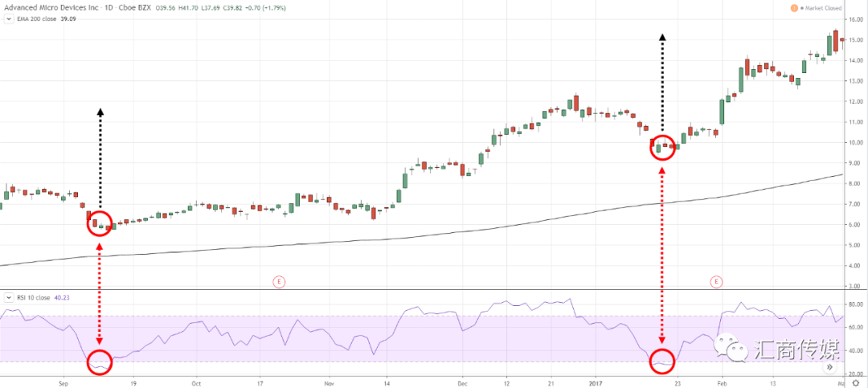Open chart settings gear icon
The height and width of the screenshot is (388, 868).
pyautogui.click(x=854, y=382)
